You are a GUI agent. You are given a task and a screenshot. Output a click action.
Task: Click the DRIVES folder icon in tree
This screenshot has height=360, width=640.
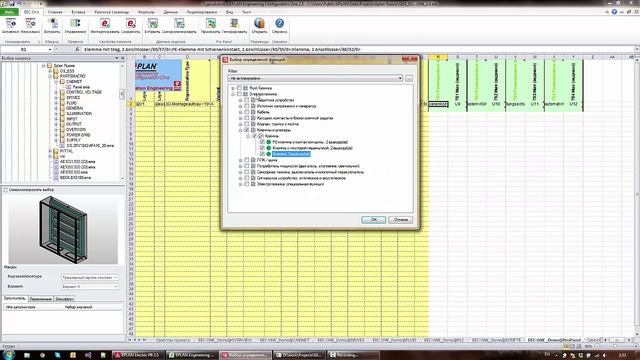[62, 98]
